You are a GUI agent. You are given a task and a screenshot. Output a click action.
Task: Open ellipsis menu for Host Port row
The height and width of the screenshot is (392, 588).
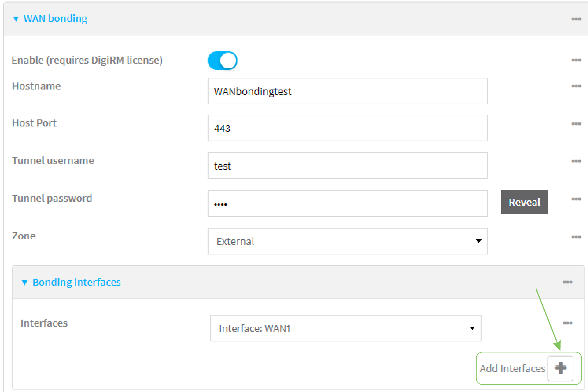coord(576,124)
